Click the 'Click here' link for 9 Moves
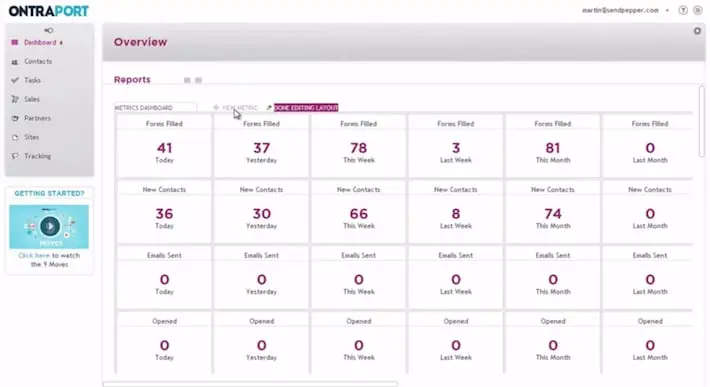The image size is (710, 387). pyautogui.click(x=34, y=256)
